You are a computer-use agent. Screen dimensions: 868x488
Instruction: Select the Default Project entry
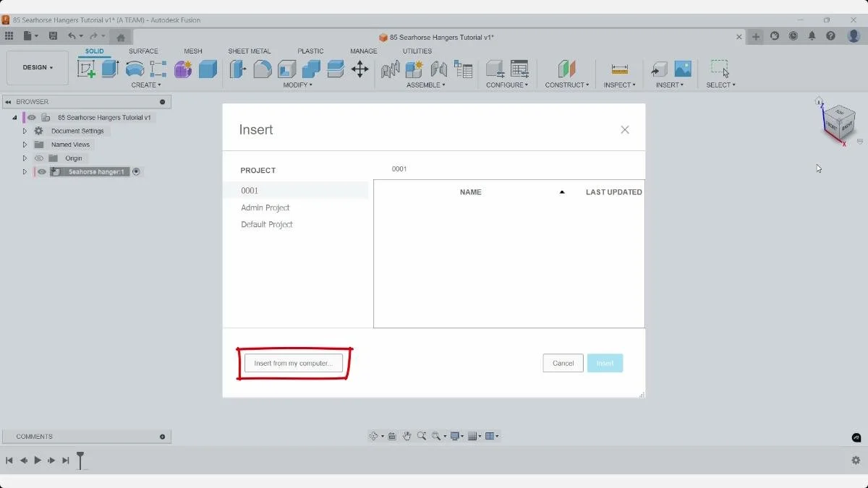(267, 225)
